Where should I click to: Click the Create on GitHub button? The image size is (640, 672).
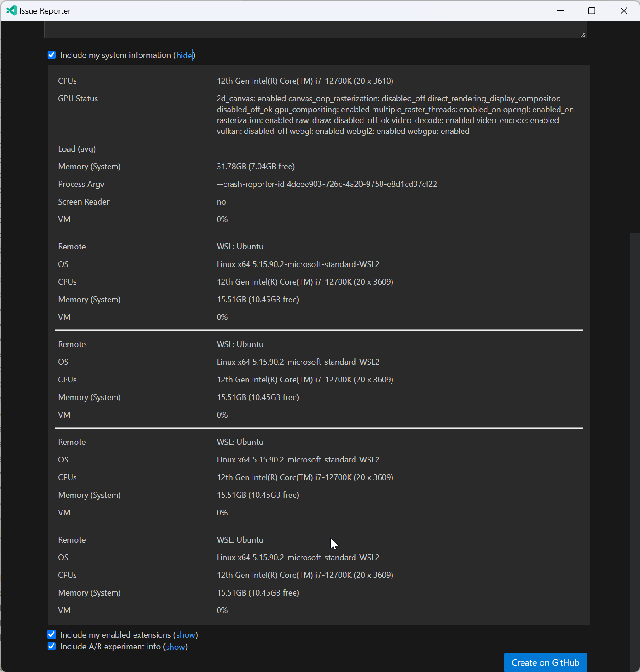545,662
